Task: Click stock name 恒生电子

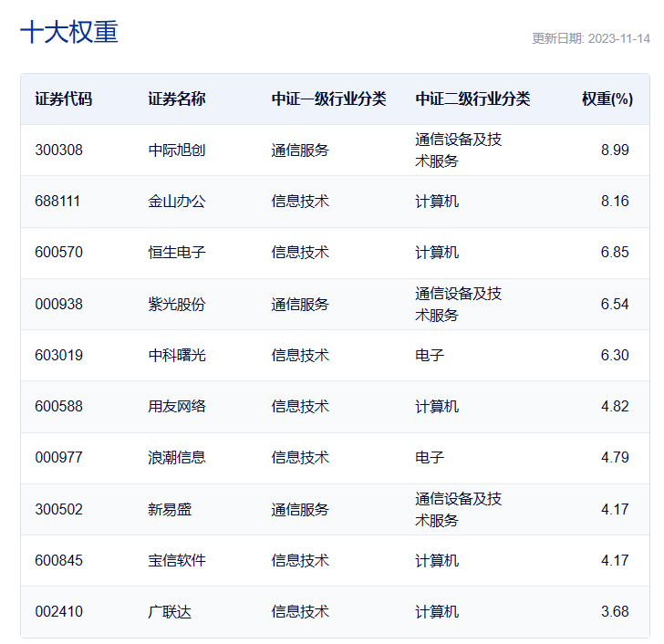Action: [x=177, y=253]
